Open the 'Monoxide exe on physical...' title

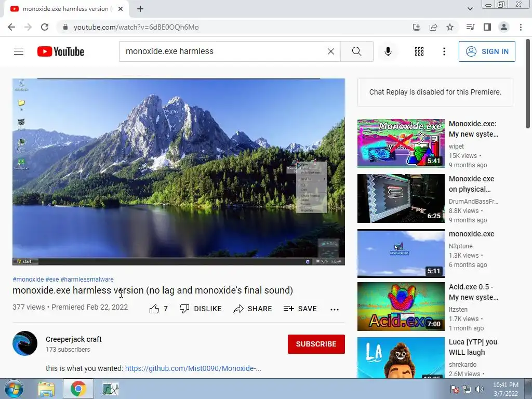click(x=472, y=184)
